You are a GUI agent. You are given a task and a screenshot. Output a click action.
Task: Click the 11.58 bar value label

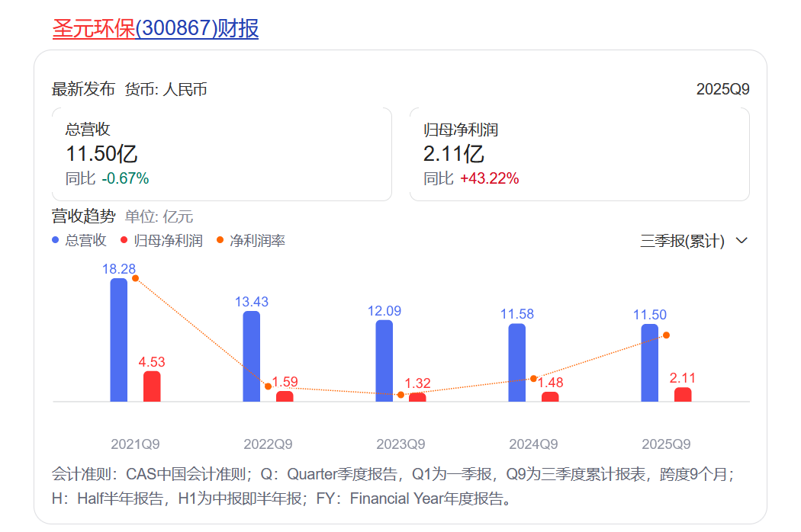517,314
